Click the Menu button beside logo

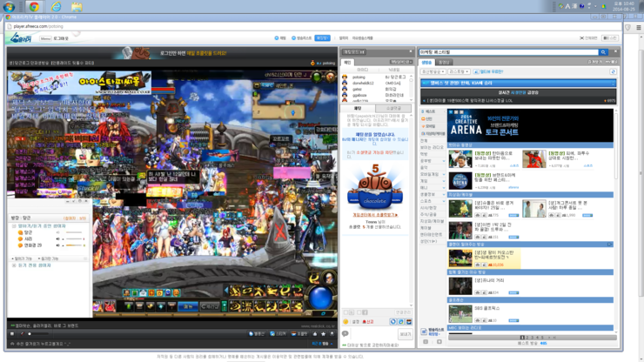click(45, 38)
